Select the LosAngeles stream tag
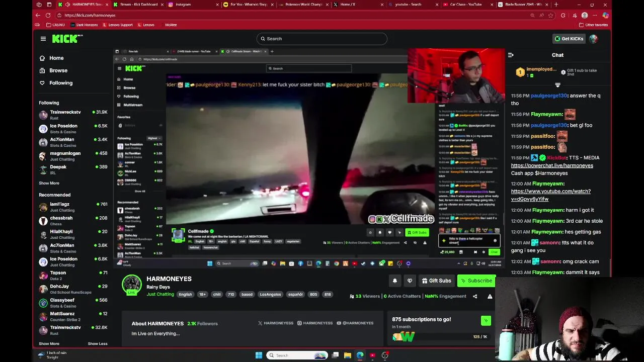The height and width of the screenshot is (362, 644). coord(270,294)
